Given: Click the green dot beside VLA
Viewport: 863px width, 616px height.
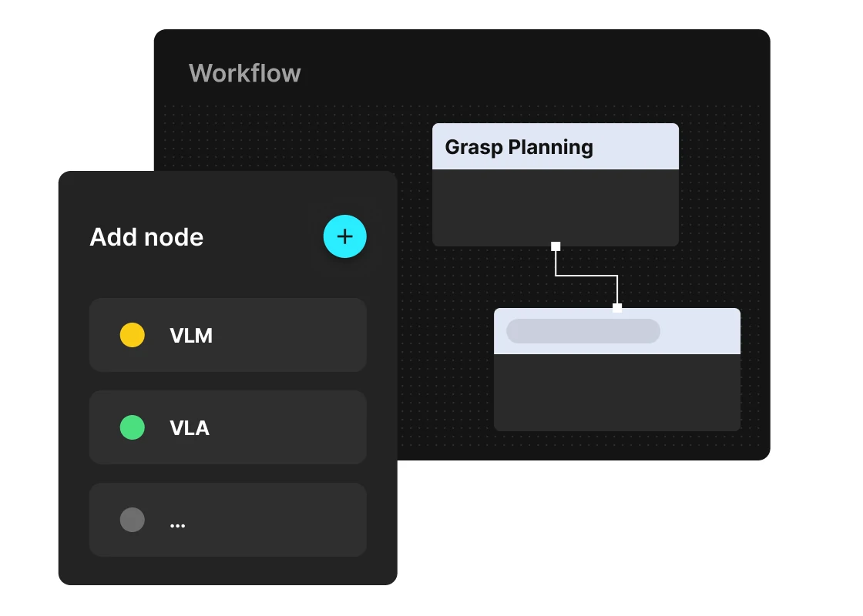Looking at the screenshot, I should 133,427.
